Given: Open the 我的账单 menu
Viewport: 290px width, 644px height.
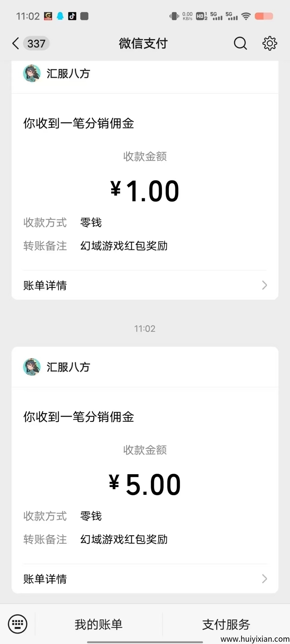Looking at the screenshot, I should pos(98,624).
